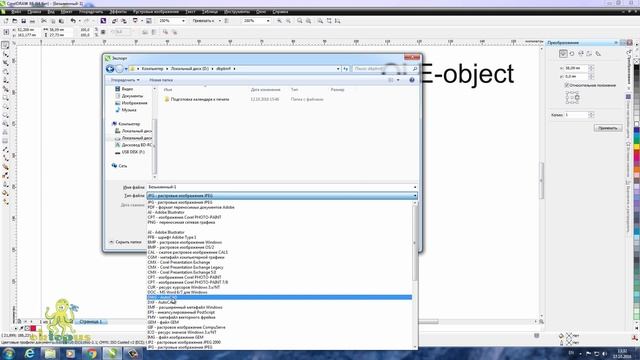Select folder Подготовка календаря к печати
The width and height of the screenshot is (640, 360).
tap(200, 99)
